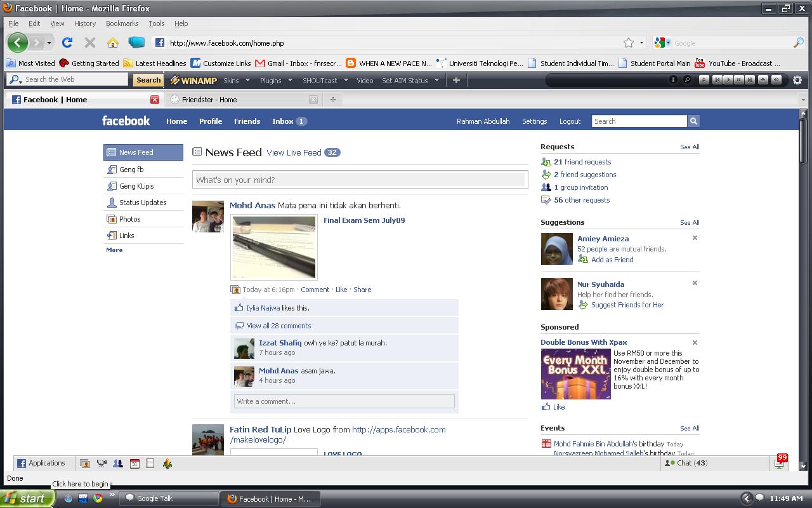Click the Write a comment field
Screen dimensions: 812x508
344,401
